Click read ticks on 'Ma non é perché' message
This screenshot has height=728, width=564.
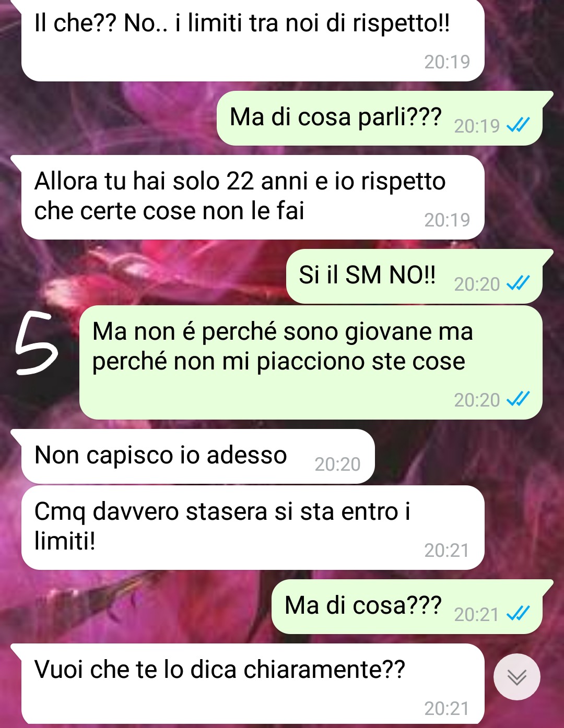coord(519,399)
